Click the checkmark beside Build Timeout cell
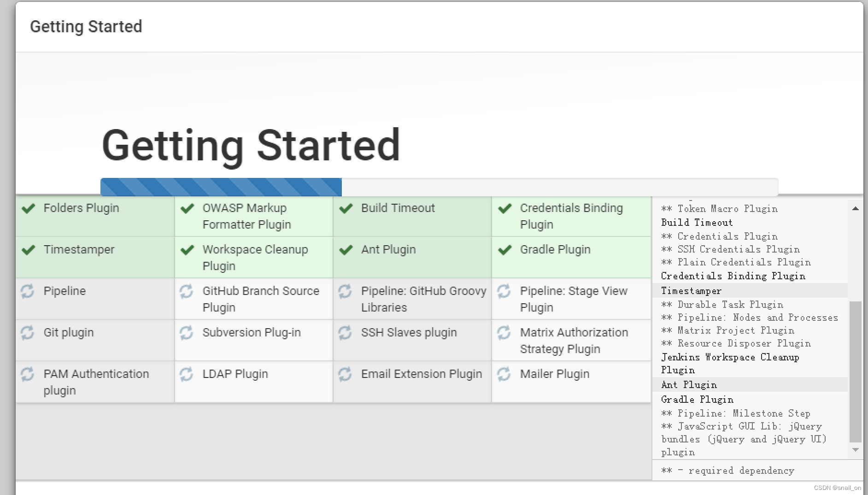This screenshot has width=868, height=495. 346,208
